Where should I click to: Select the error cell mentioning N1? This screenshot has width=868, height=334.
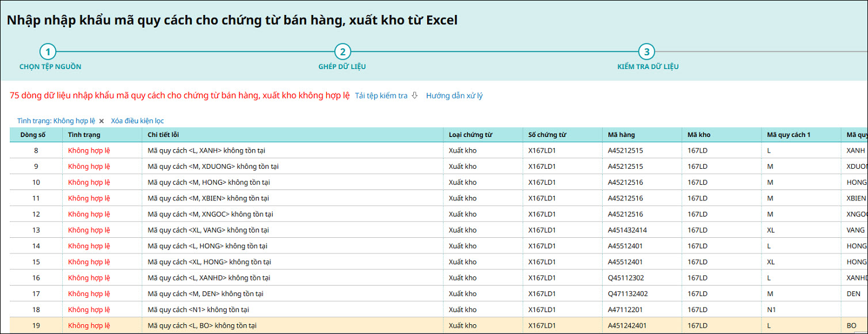coord(198,309)
